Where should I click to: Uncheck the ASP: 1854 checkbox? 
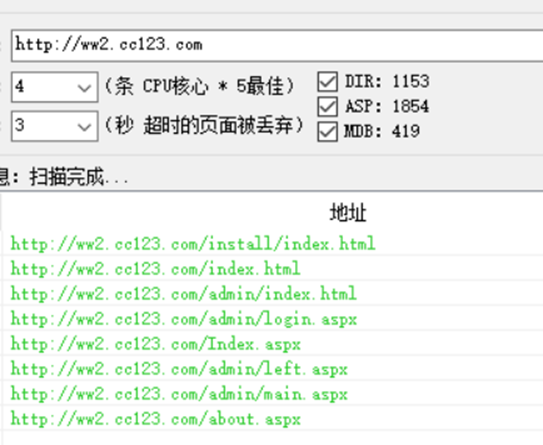tap(327, 106)
